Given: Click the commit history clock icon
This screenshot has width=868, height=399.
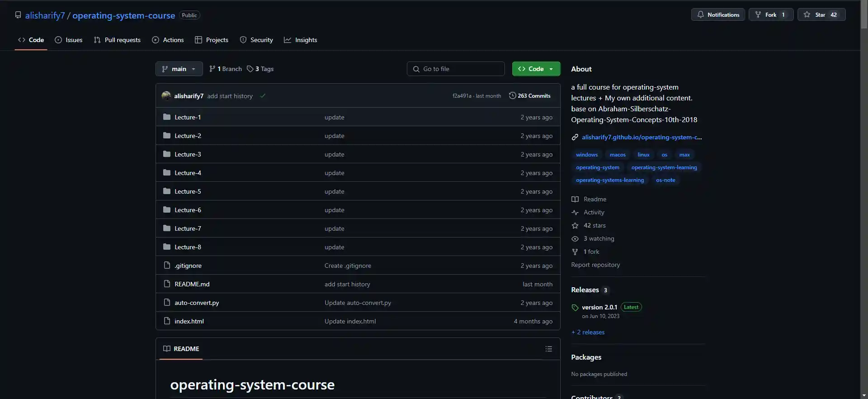Looking at the screenshot, I should 512,95.
